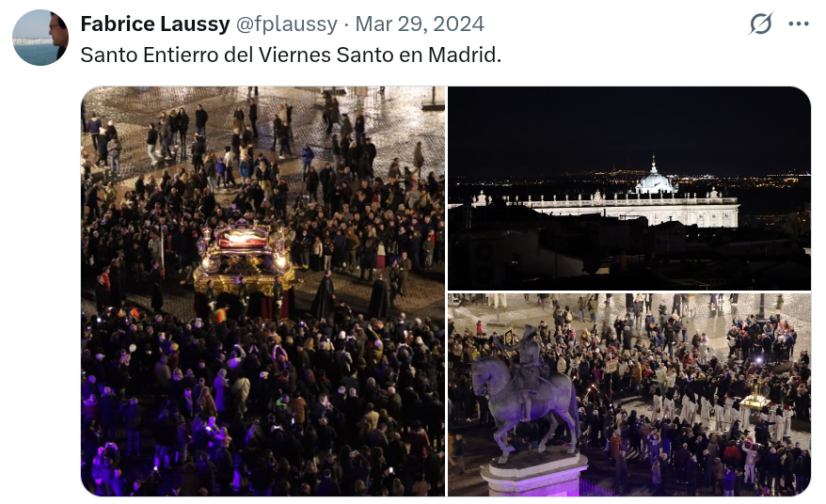Click the Grok explain-post icon
This screenshot has height=504, width=826.
[x=760, y=24]
